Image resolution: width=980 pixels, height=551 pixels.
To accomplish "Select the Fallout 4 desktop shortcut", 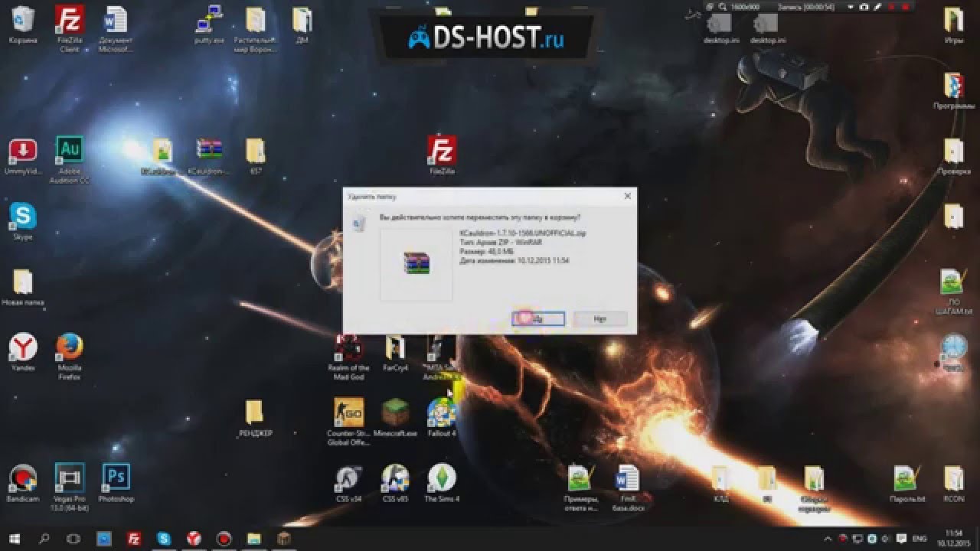I will (442, 418).
